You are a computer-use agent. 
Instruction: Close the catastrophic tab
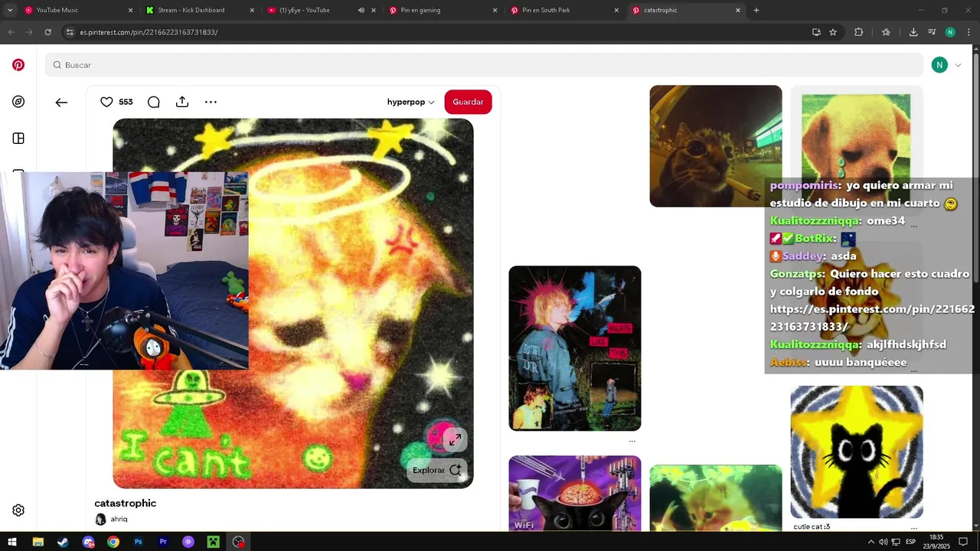[738, 10]
